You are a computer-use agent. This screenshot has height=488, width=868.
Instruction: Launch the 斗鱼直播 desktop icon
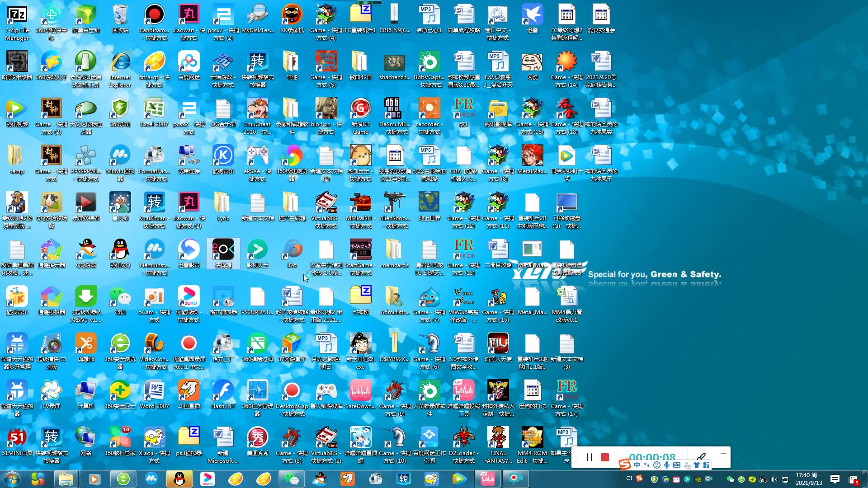[189, 394]
